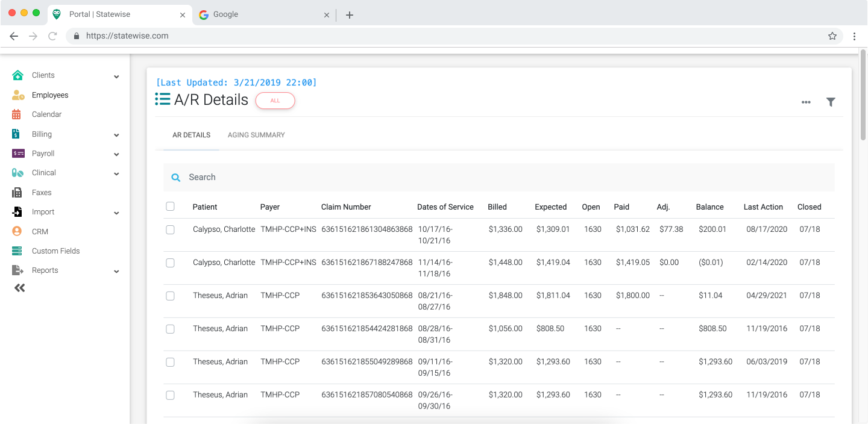Open Chrome three-dot menu
The image size is (868, 424).
tap(854, 36)
